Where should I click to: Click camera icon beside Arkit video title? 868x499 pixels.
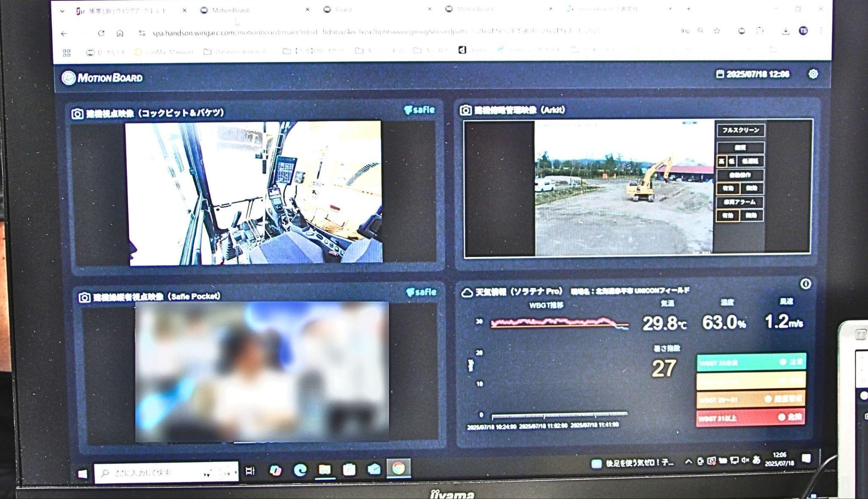click(x=465, y=110)
